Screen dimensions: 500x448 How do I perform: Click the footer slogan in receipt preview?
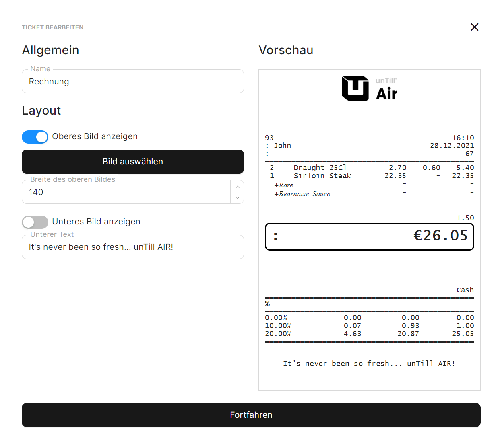[x=369, y=364]
